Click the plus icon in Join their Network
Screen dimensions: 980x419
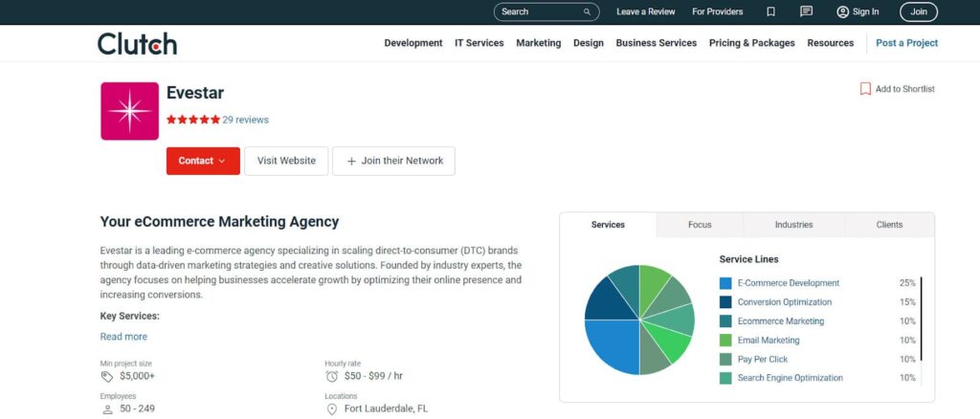click(351, 161)
